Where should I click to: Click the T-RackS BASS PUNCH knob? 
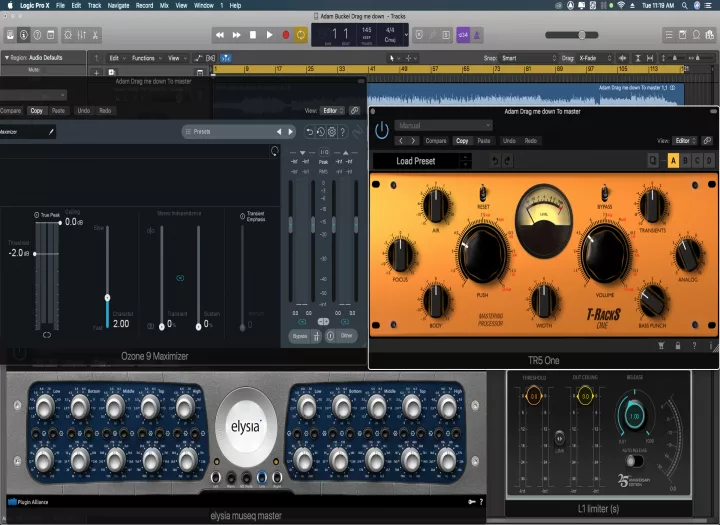[652, 301]
